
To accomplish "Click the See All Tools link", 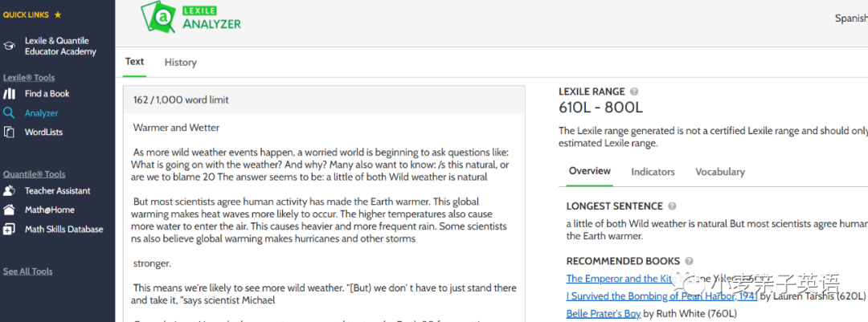I will (27, 271).
